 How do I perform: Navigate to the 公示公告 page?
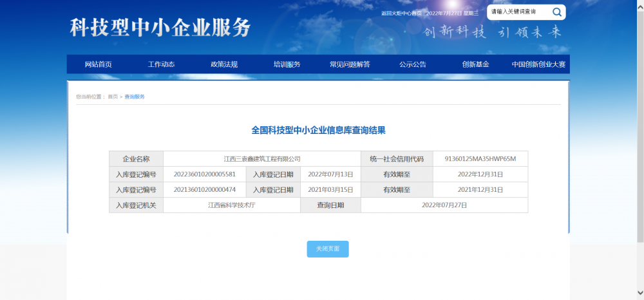tap(412, 64)
